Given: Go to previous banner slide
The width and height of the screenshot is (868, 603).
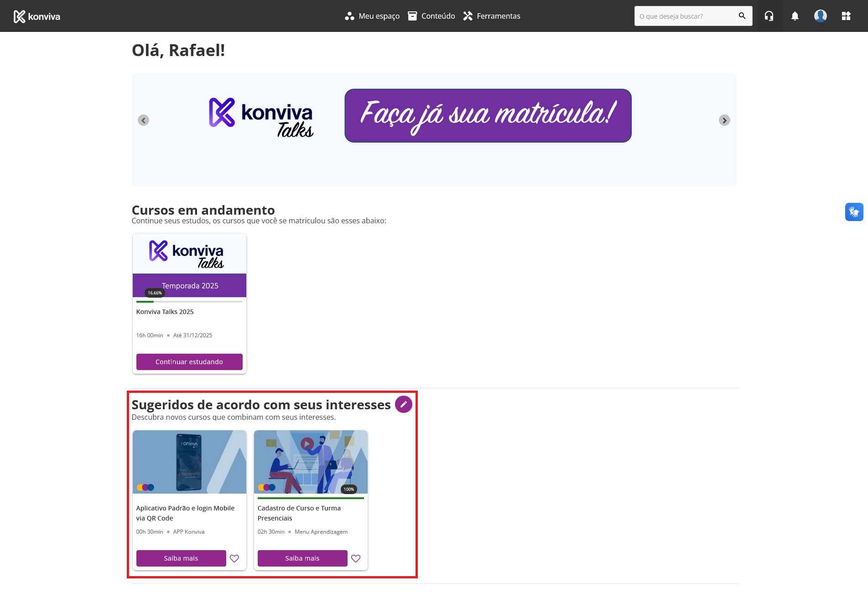Looking at the screenshot, I should point(143,120).
